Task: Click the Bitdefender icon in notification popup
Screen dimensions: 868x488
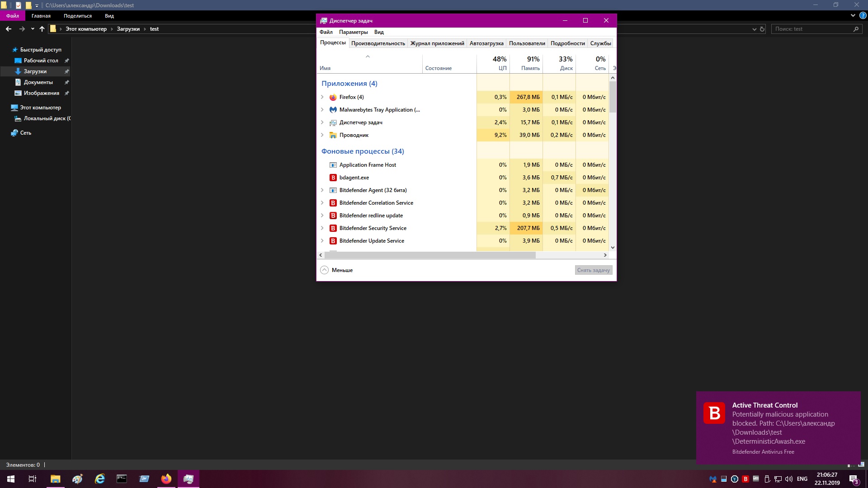Action: click(x=714, y=413)
